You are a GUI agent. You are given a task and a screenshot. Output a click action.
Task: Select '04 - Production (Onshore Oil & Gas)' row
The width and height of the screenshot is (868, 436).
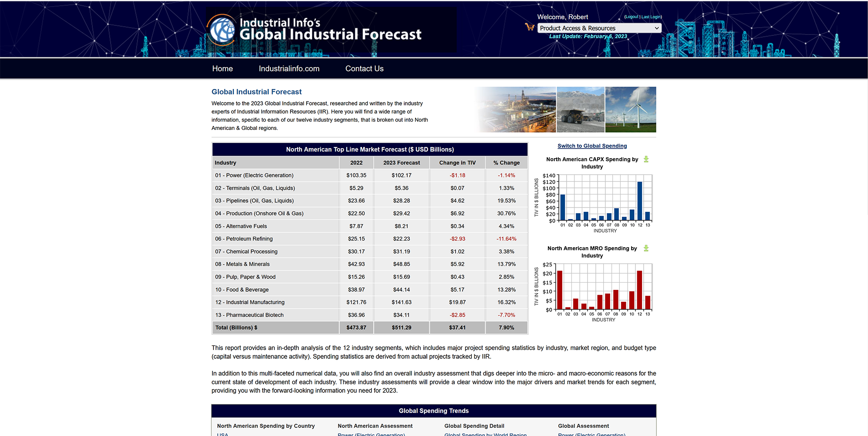(x=369, y=213)
